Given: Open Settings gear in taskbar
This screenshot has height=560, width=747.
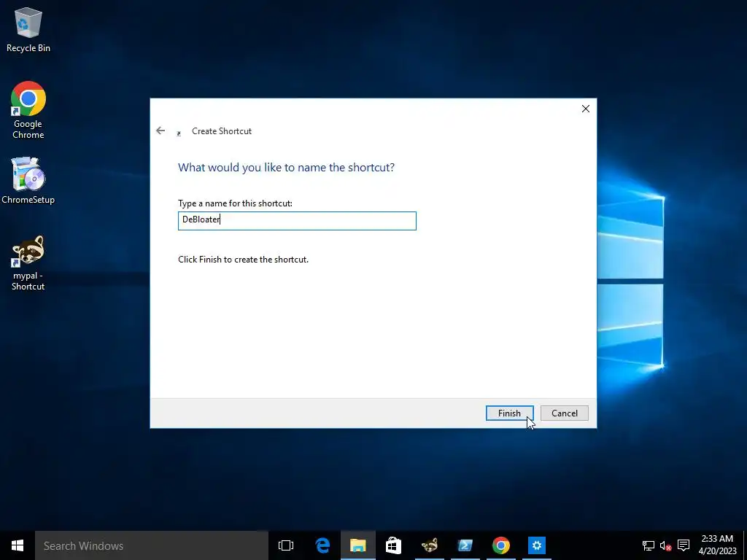Looking at the screenshot, I should [536, 545].
